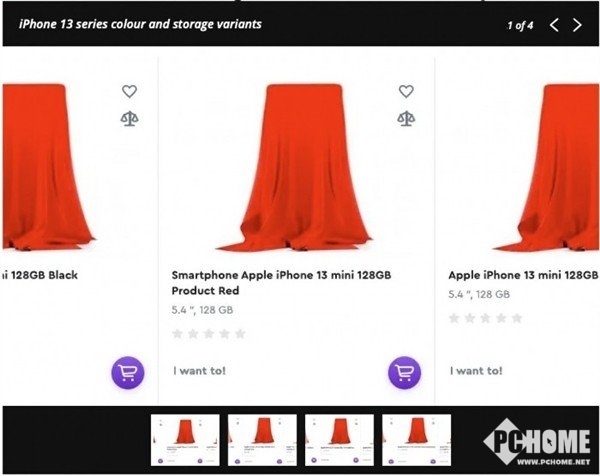
Task: Open Smartphone Apple iPhone 13 mini Product Red title
Action: (x=281, y=283)
